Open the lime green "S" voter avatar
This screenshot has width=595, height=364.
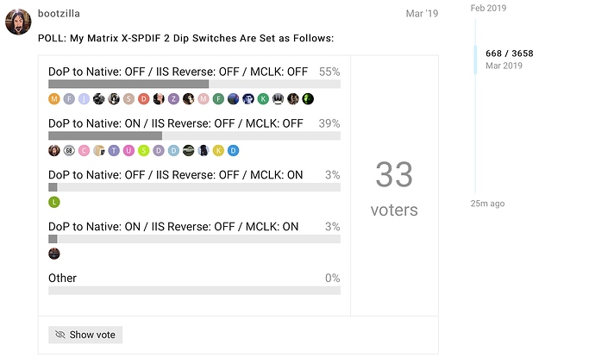(144, 150)
